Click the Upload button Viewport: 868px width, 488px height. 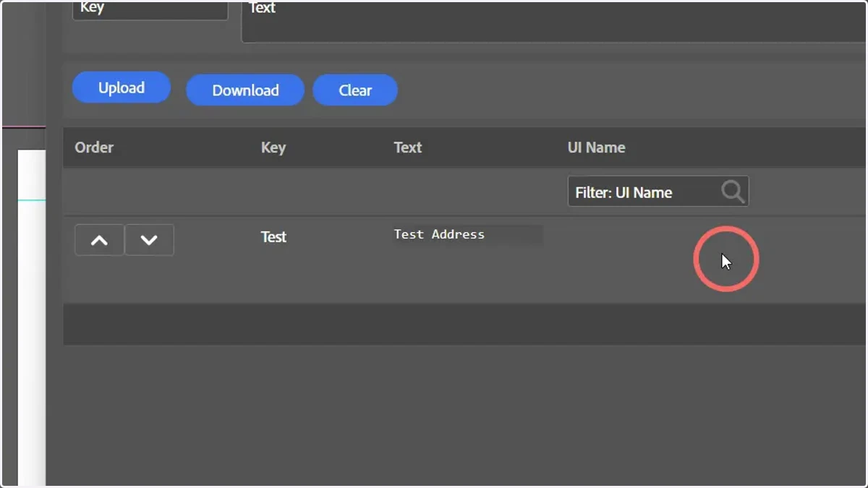pos(122,87)
